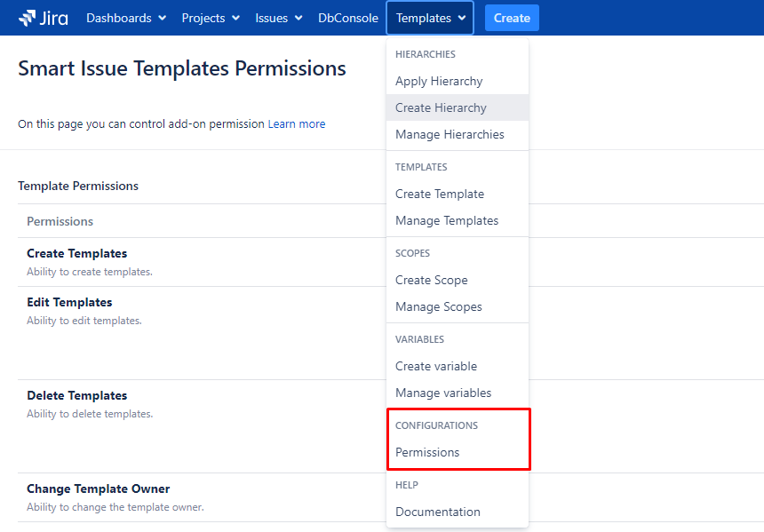Expand the Dashboards dropdown

pos(126,18)
